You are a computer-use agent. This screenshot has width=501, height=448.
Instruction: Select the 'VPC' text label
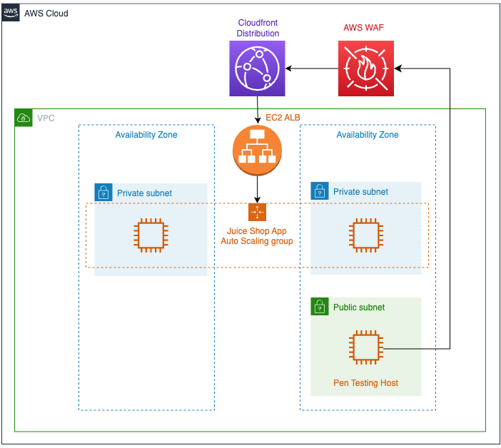(46, 118)
